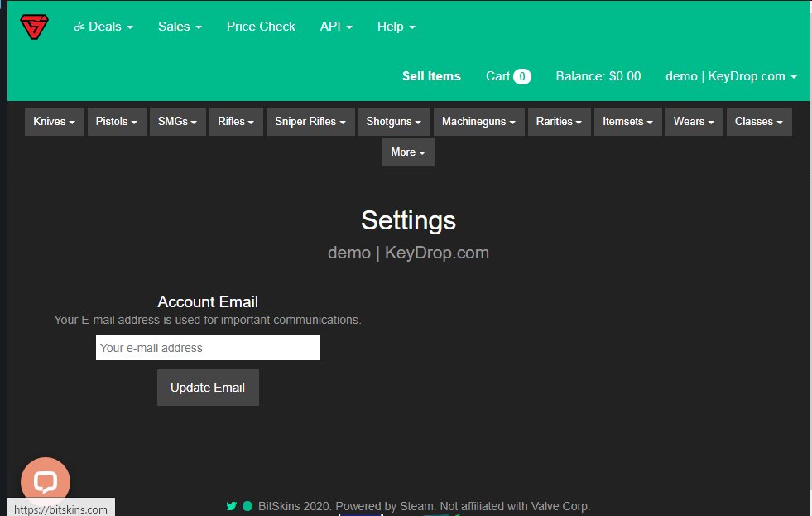
Task: Click the BitSkins 2020 footer text
Action: 424,506
